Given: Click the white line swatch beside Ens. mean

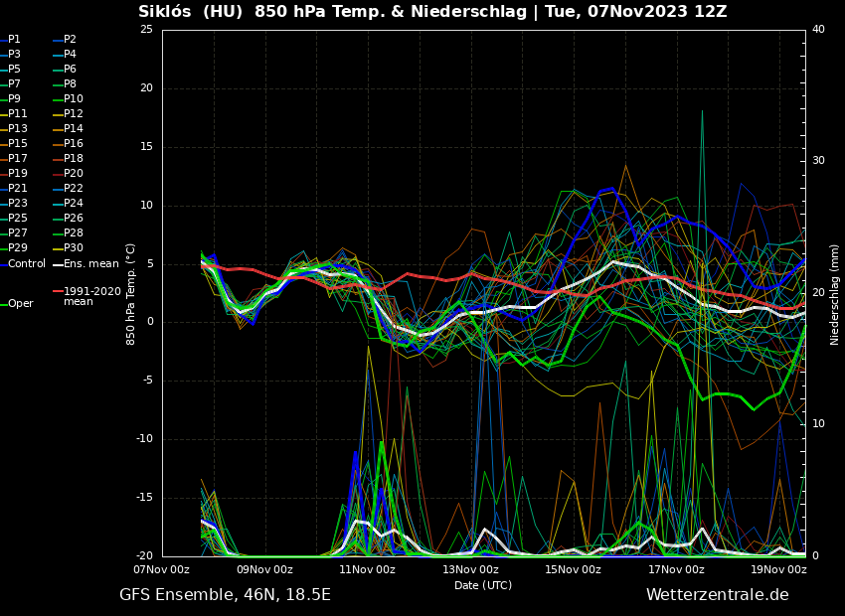Looking at the screenshot, I should click(58, 264).
